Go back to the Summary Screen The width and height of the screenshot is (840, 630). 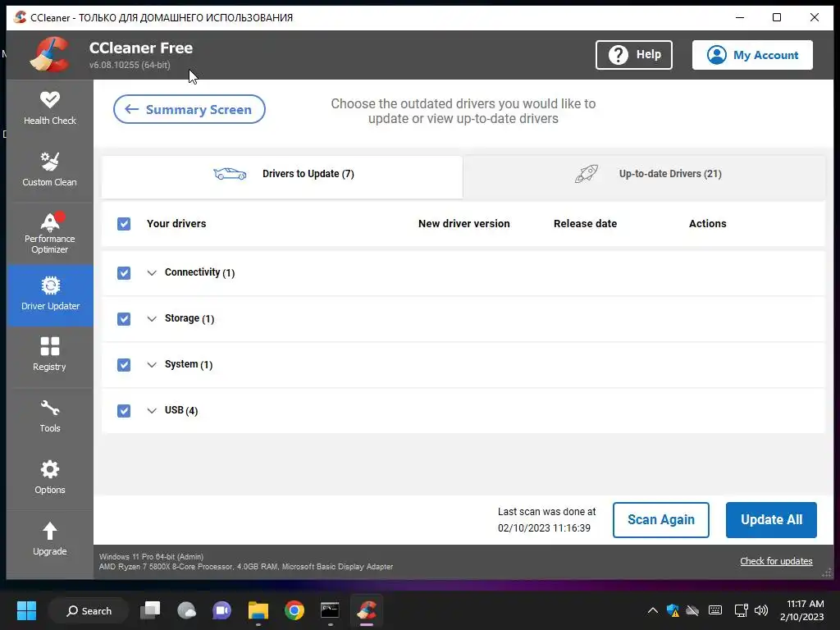pos(189,109)
